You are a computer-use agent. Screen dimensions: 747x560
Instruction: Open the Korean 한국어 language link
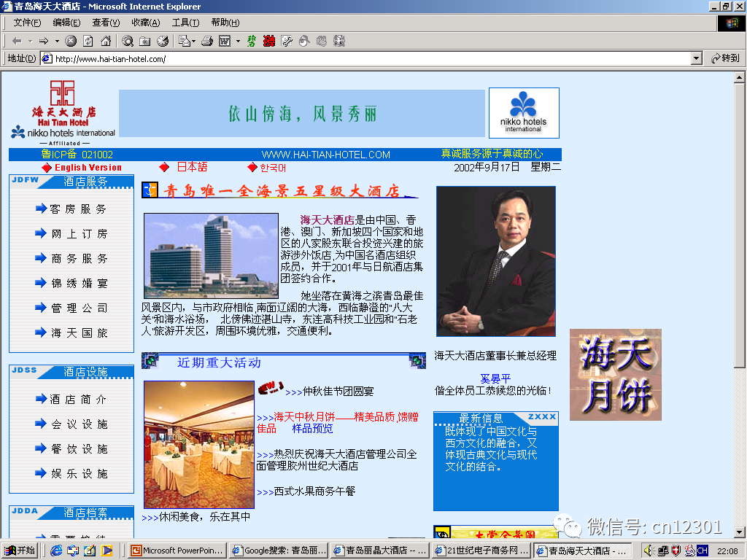tap(273, 168)
